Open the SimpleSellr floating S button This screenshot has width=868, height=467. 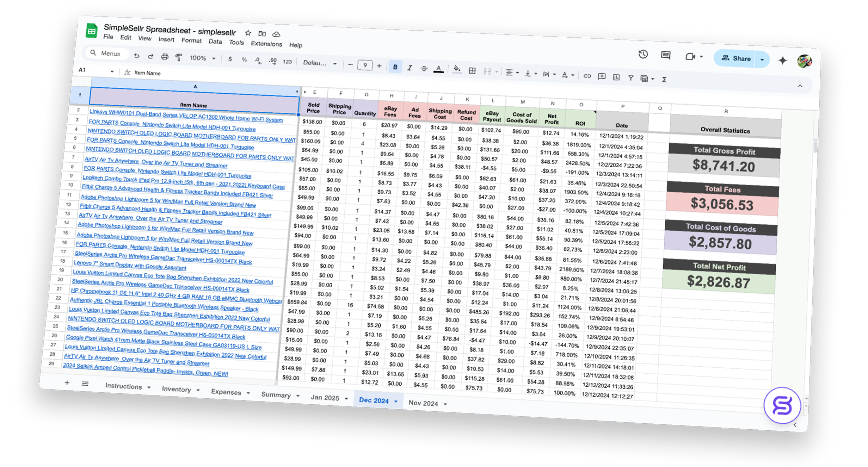point(782,405)
